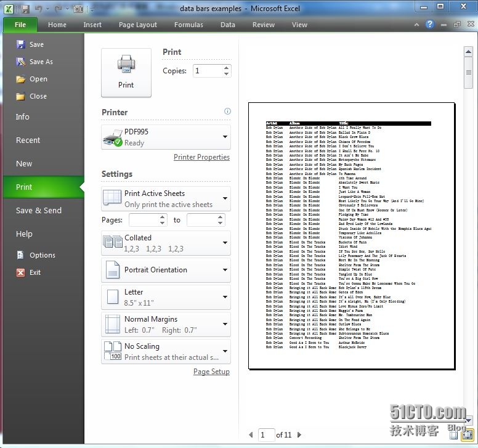The image size is (478, 448).
Task: Open the Normal Margins dropdown
Action: (x=166, y=324)
